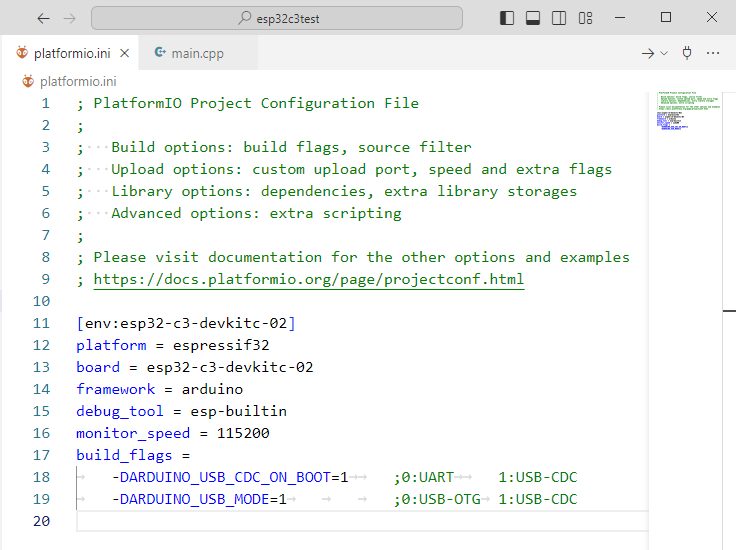
Task: Click the arduino value
Action: [x=212, y=389]
